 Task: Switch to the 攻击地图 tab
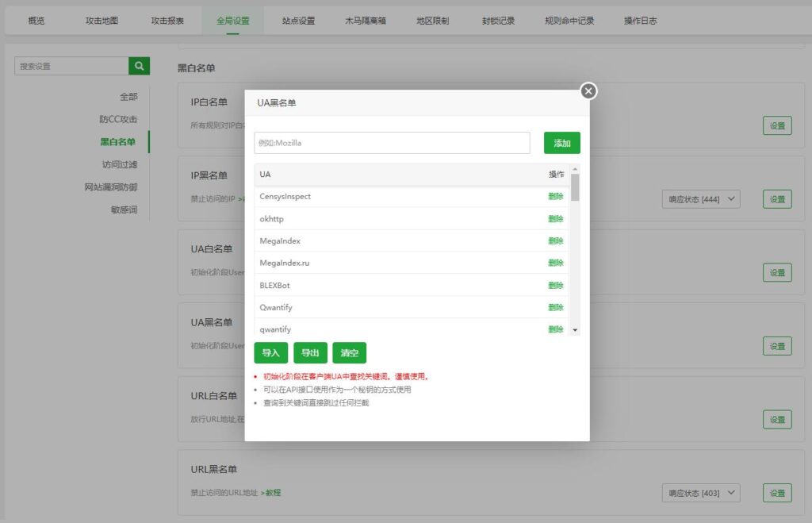[102, 21]
